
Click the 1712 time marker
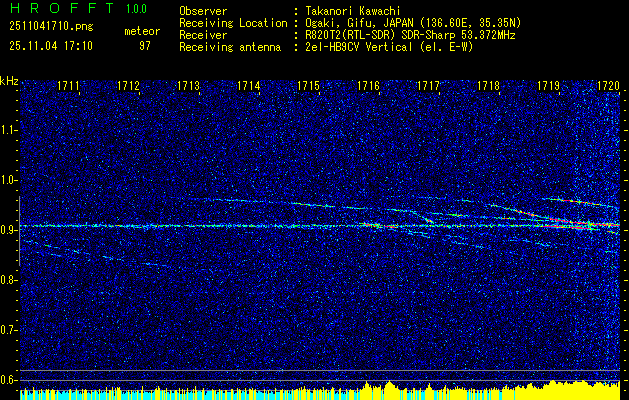click(128, 85)
